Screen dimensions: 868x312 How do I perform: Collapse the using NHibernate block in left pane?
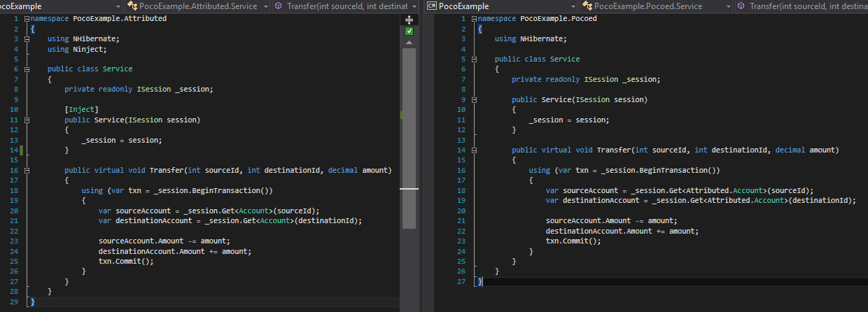[x=27, y=39]
